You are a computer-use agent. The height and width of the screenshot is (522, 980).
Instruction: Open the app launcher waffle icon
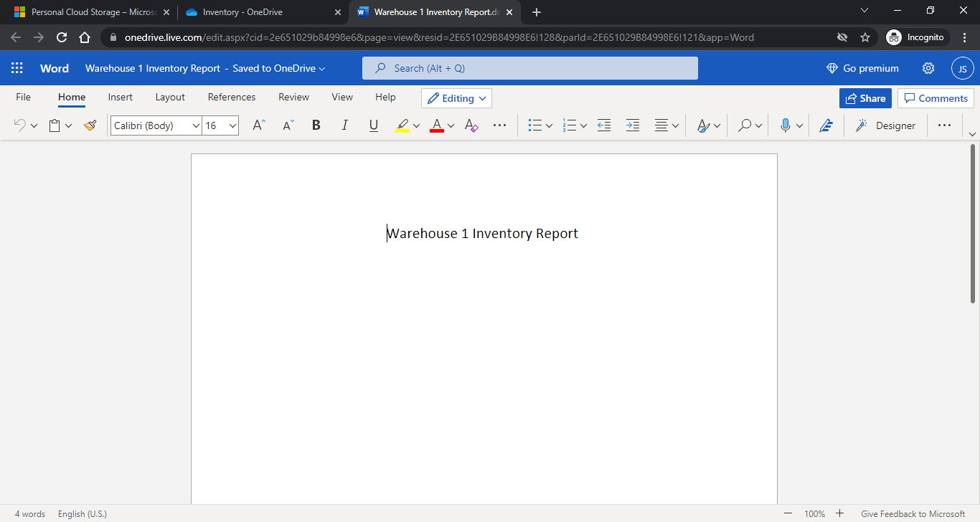click(17, 68)
